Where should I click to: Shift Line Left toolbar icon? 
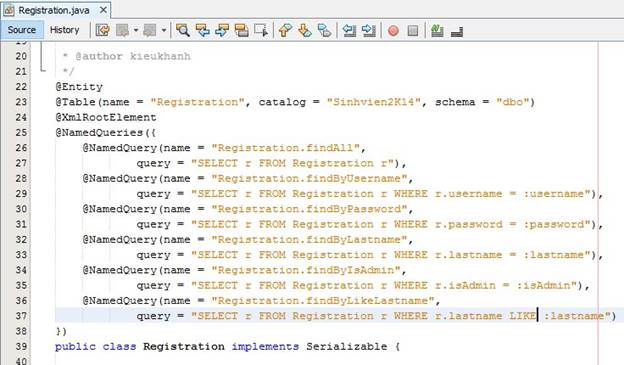[x=349, y=30]
